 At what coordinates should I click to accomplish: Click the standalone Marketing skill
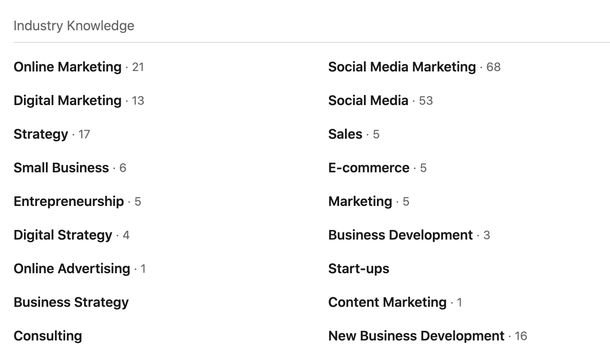point(360,201)
